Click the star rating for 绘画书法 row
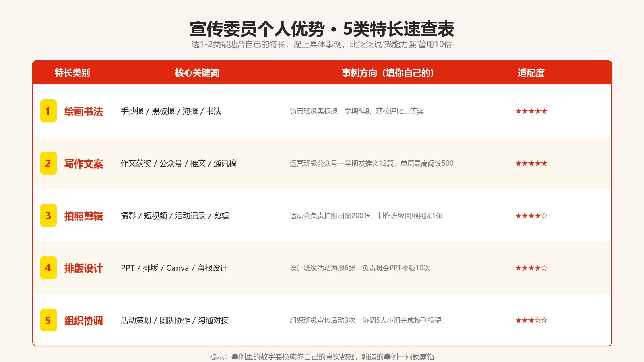644x362 pixels. tap(531, 111)
